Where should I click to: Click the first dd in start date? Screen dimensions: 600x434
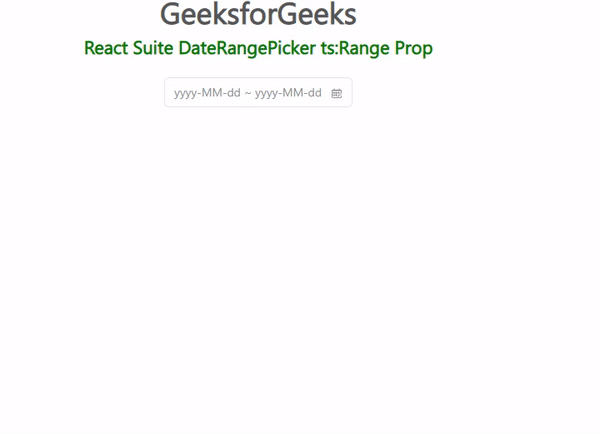click(234, 93)
